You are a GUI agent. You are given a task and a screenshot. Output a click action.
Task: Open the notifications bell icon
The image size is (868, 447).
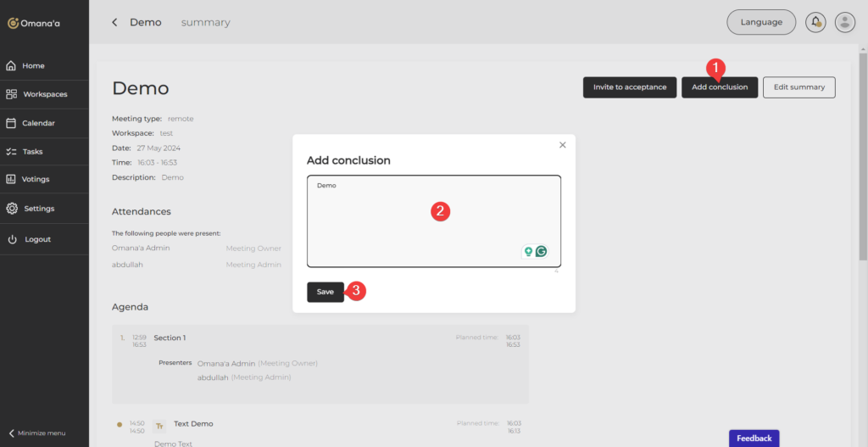pyautogui.click(x=816, y=22)
